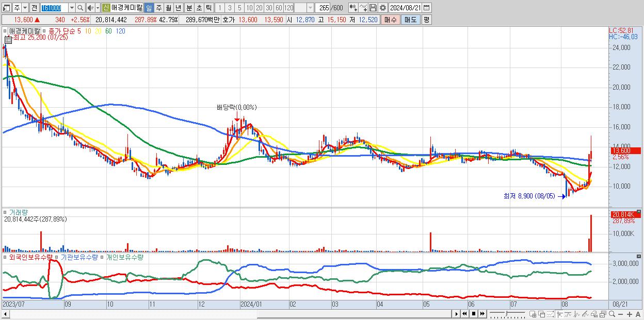Click the 개인보유수량 legend label
The image size is (644, 320).
[x=124, y=257]
